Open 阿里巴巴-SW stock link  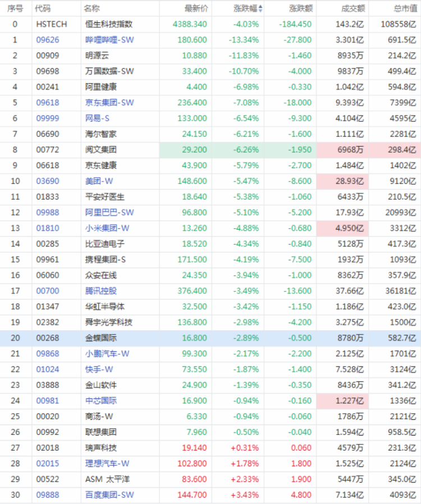pyautogui.click(x=109, y=213)
